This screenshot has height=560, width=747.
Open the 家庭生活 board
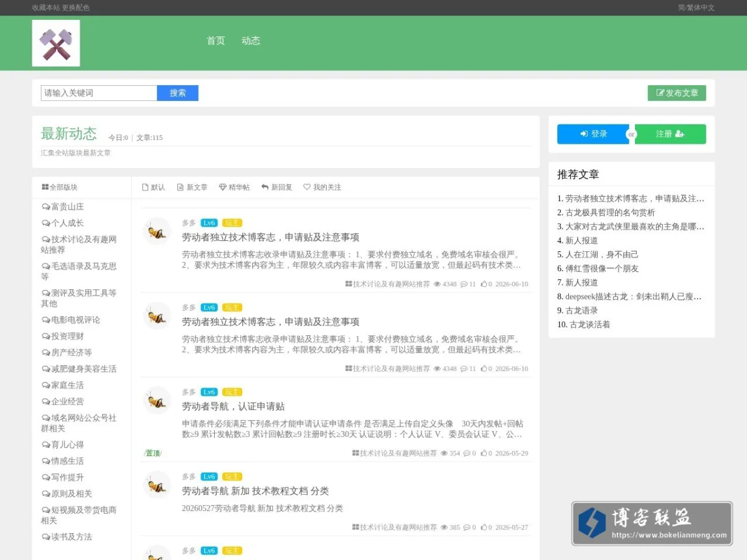tap(63, 385)
